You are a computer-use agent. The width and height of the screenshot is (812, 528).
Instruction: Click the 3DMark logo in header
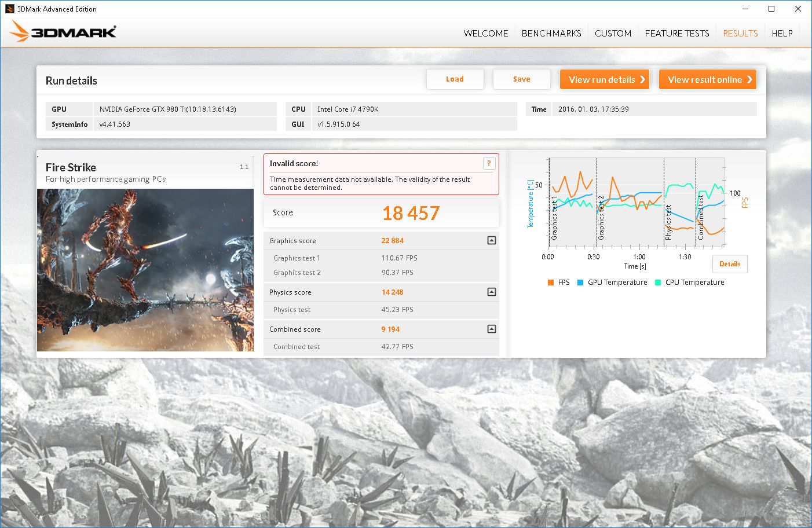pyautogui.click(x=63, y=31)
